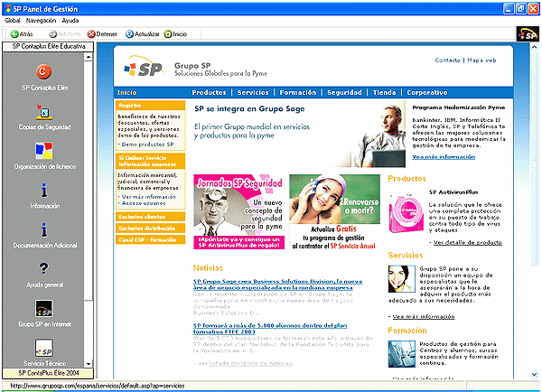This screenshot has width=542, height=392.
Task: Open Demo productos SP link
Action: [147, 145]
